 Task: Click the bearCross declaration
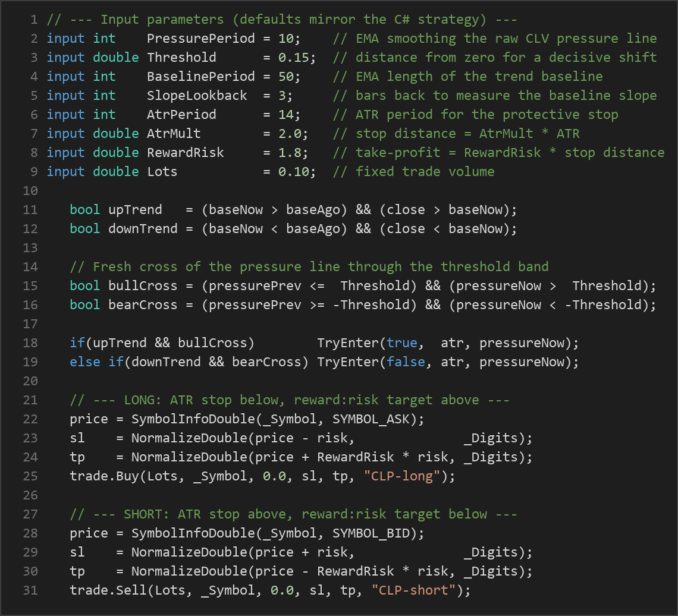[143, 305]
